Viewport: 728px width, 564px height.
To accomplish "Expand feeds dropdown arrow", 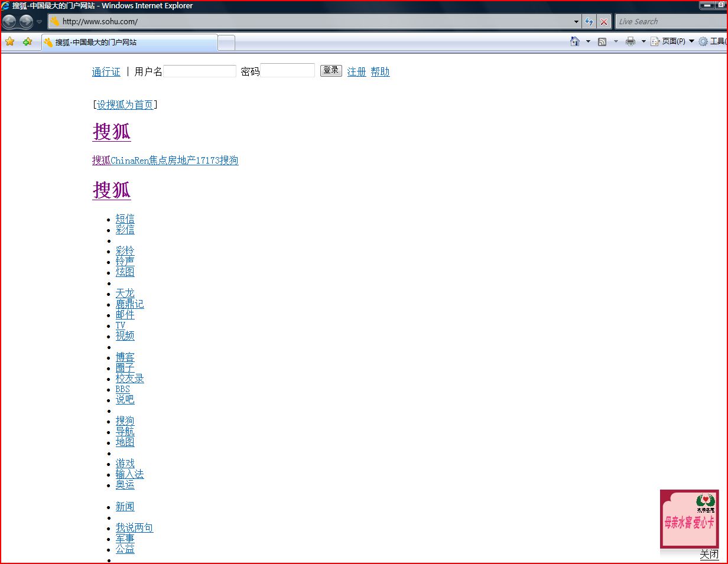I will tap(616, 41).
